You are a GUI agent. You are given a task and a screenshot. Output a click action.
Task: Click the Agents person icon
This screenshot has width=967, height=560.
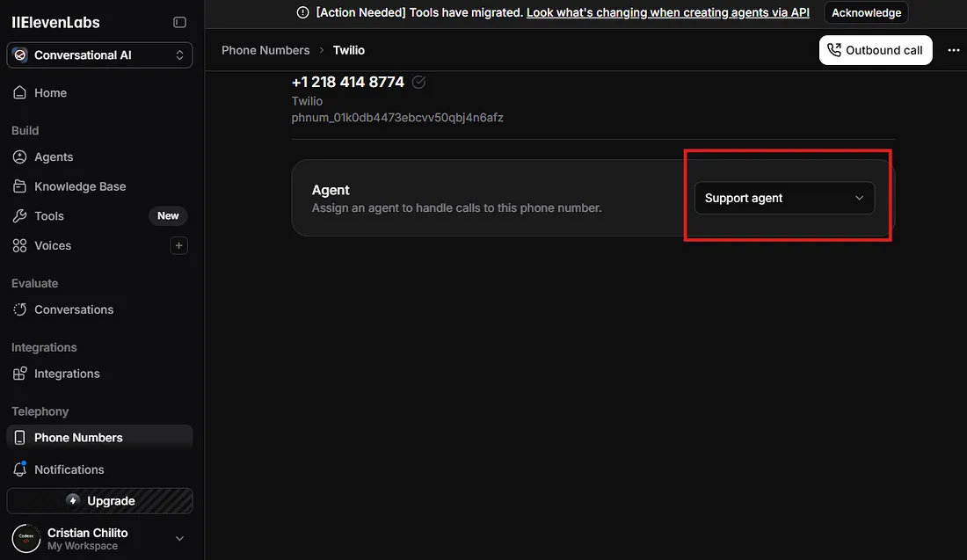[x=19, y=156]
